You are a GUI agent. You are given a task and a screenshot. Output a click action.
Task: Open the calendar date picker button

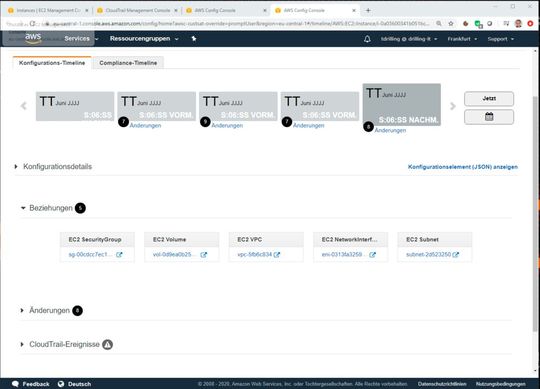[x=489, y=117]
